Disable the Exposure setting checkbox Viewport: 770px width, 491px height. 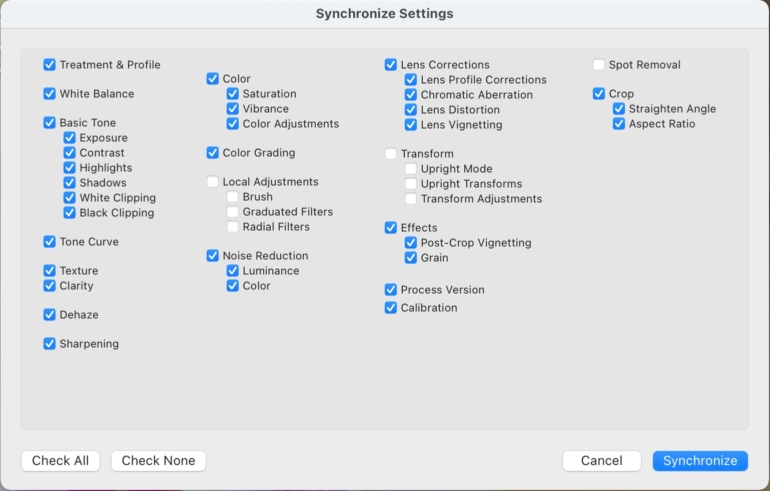(70, 138)
